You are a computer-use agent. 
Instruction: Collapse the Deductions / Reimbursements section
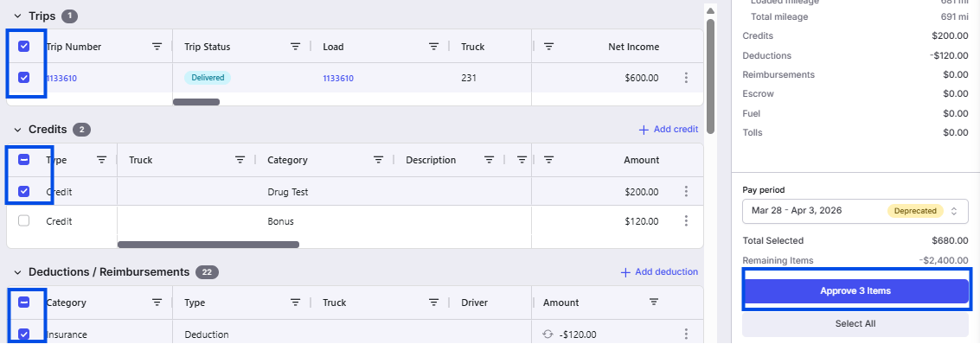point(17,272)
